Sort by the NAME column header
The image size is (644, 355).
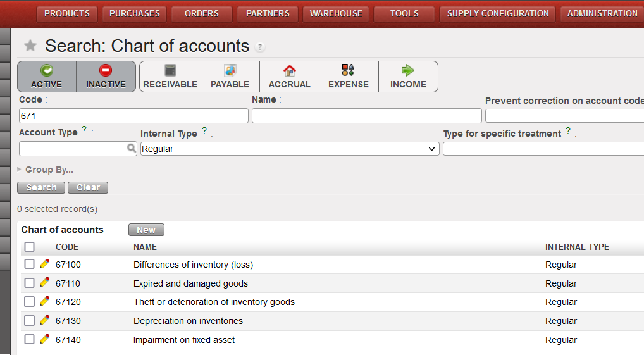145,247
